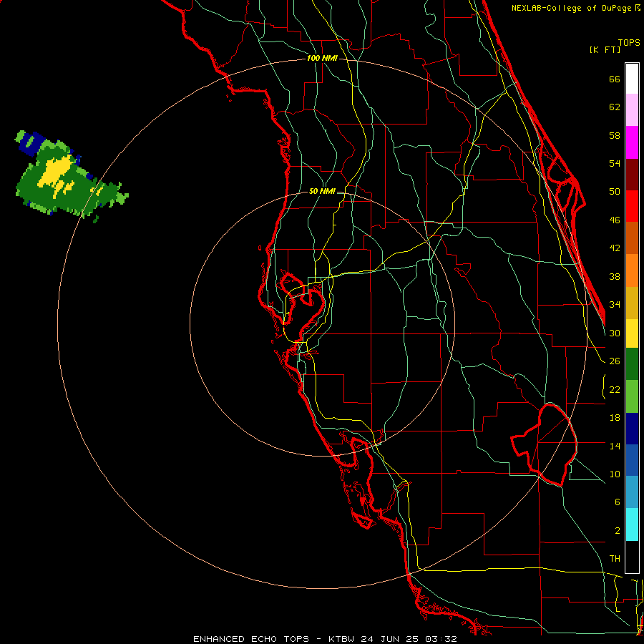Click the [K FT] unit label

(x=605, y=49)
